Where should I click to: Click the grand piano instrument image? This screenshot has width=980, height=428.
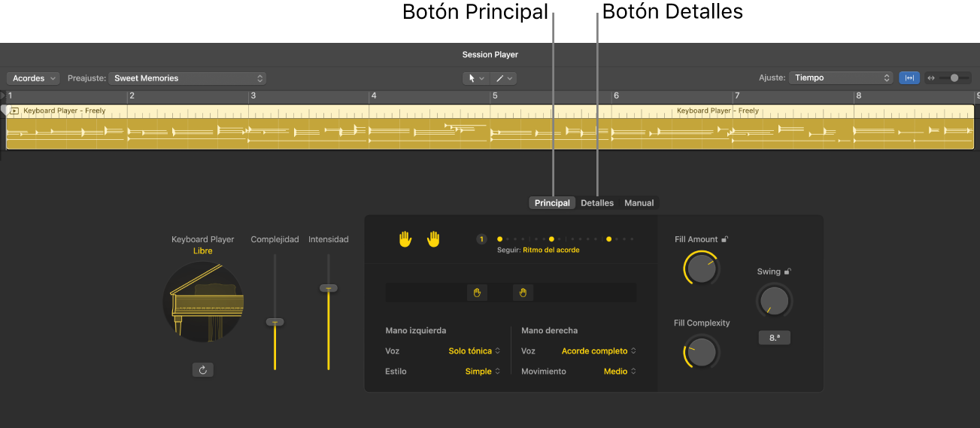(x=202, y=302)
